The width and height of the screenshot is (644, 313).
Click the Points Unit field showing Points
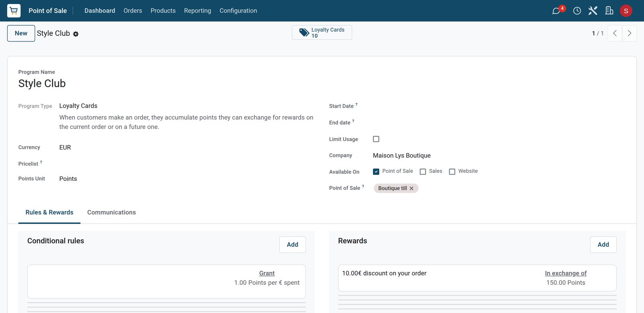click(x=186, y=179)
